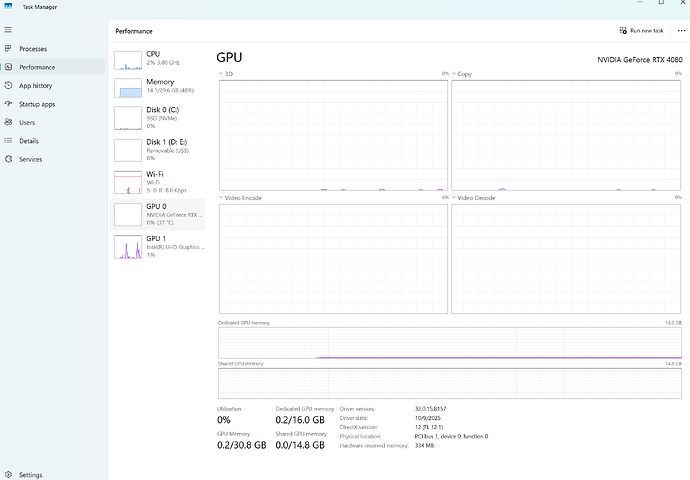Open the Services page
The width and height of the screenshot is (690, 480).
pos(53,160)
